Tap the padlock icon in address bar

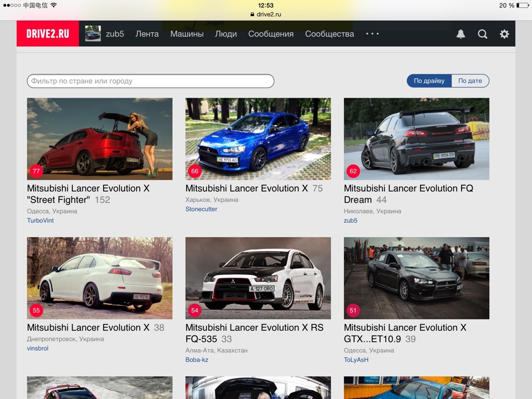pyautogui.click(x=252, y=14)
